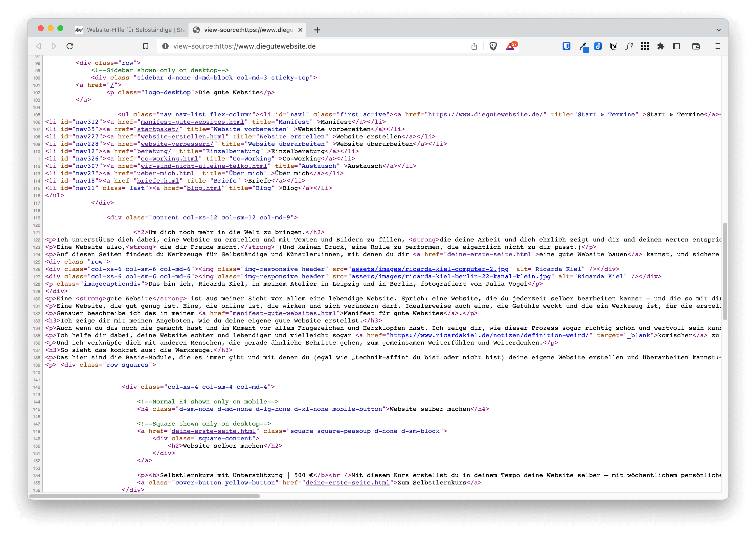Open site info icon in address bar
This screenshot has width=756, height=536.
click(165, 46)
